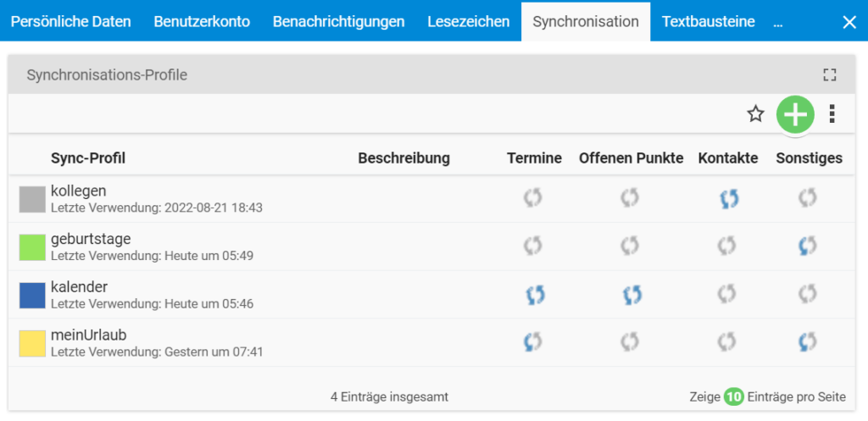
Task: Open the kalender profile name
Action: (x=79, y=286)
